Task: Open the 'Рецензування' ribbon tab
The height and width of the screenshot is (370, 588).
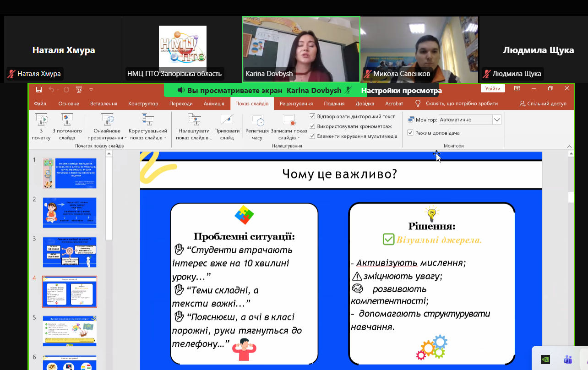Action: (296, 103)
